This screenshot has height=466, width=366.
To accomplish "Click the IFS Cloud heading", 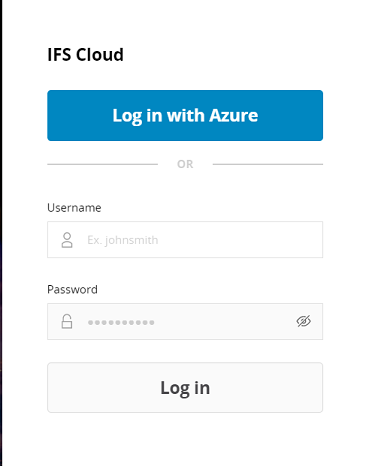I will tap(85, 55).
